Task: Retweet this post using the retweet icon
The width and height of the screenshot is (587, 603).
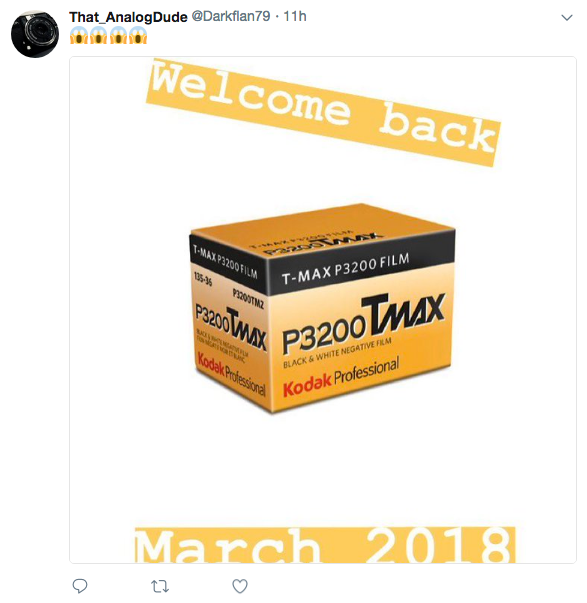Action: [160, 586]
